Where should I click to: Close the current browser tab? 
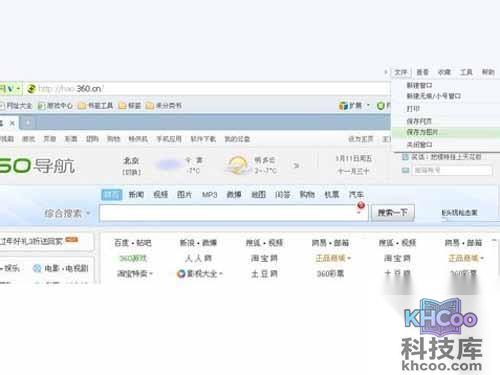(x=12, y=123)
